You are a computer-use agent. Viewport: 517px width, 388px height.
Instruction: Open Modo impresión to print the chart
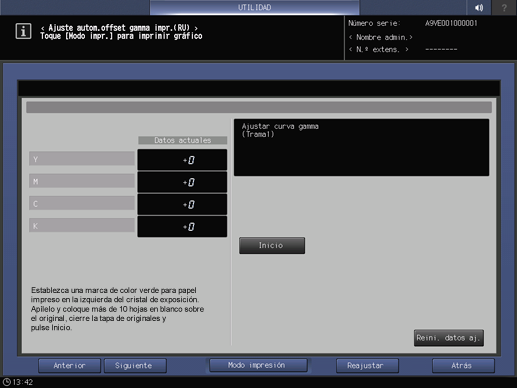coord(258,365)
